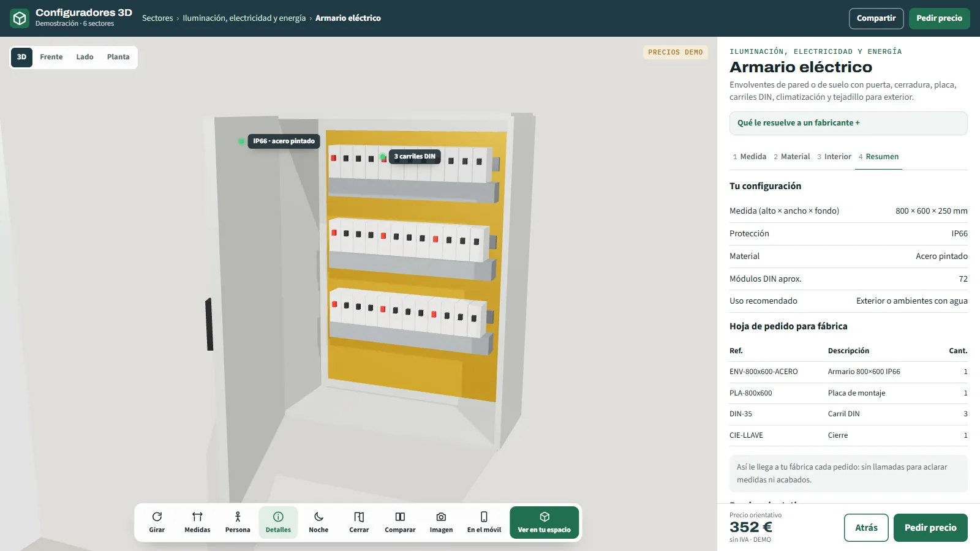Expand Qué le resuelve a un fabricante
Screen dimensions: 980x551
pyautogui.click(x=848, y=123)
